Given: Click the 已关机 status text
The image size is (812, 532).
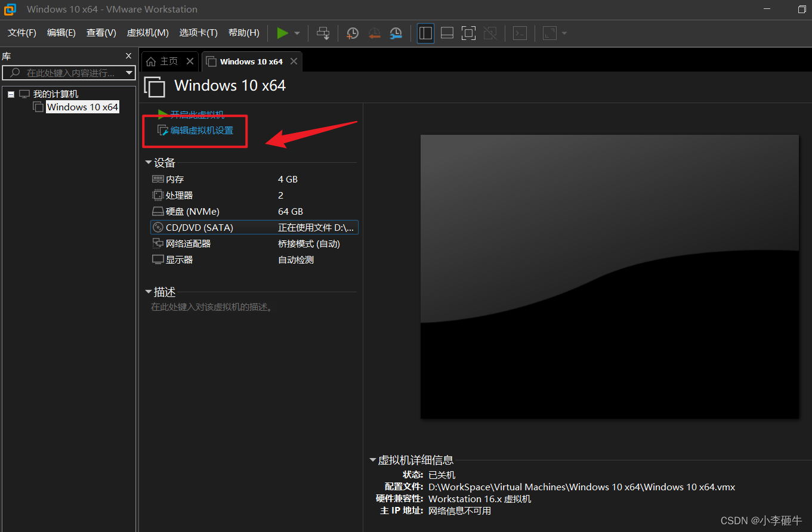Looking at the screenshot, I should click(x=442, y=475).
